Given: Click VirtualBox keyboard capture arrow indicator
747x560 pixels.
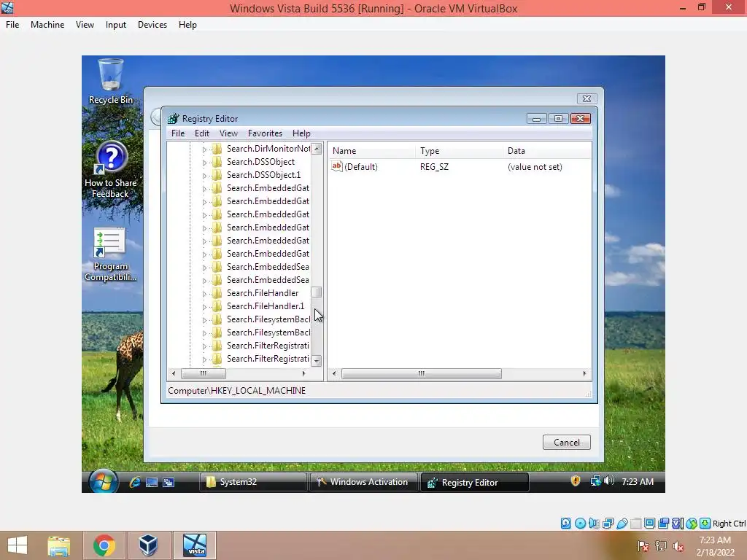Looking at the screenshot, I should click(x=705, y=524).
